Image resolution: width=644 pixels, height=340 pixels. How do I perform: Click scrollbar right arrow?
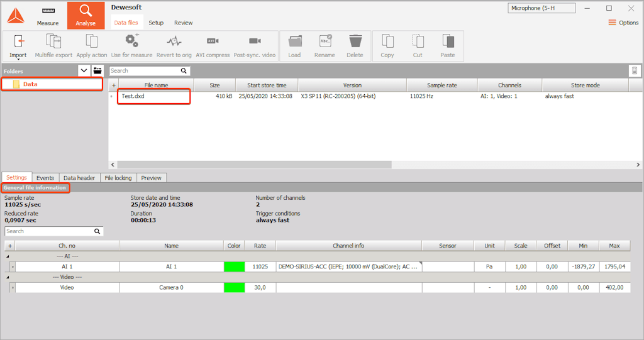[638, 165]
